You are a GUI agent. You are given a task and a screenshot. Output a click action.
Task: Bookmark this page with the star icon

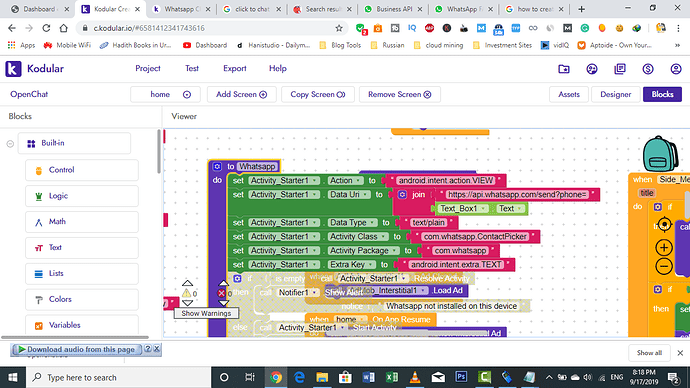339,28
